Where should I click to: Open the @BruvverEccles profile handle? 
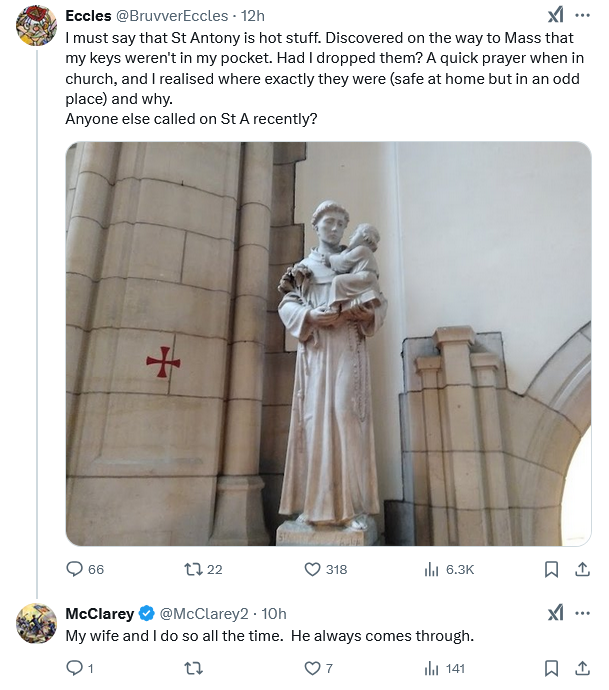click(x=176, y=15)
